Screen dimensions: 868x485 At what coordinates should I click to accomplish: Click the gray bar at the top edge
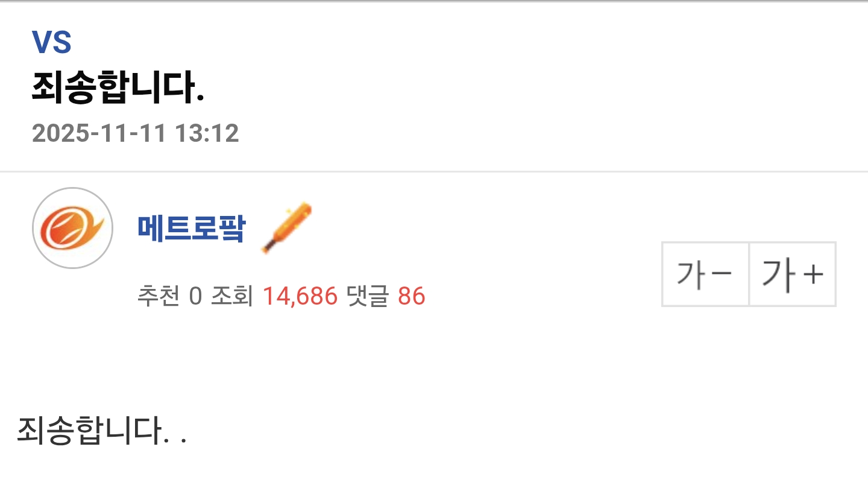point(434,1)
